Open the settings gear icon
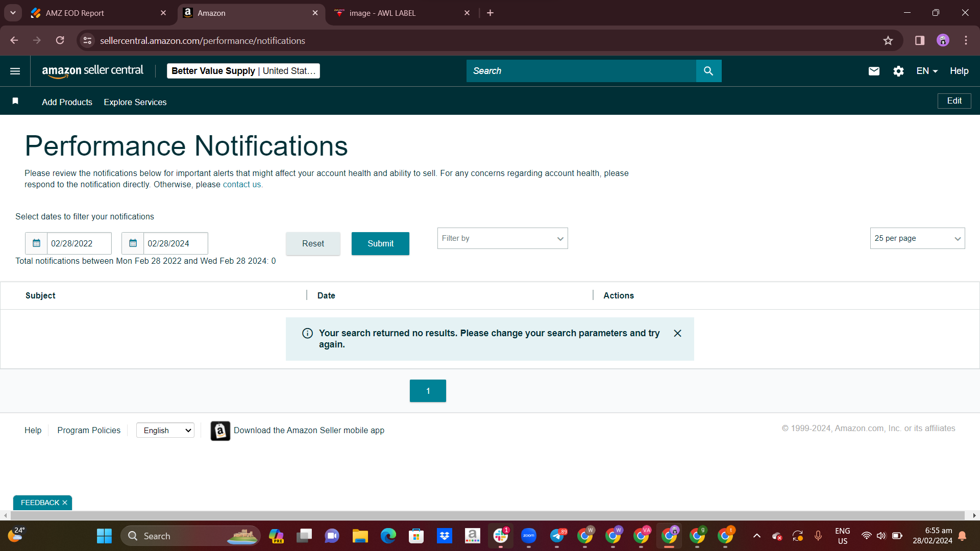This screenshot has height=551, width=980. [x=898, y=71]
